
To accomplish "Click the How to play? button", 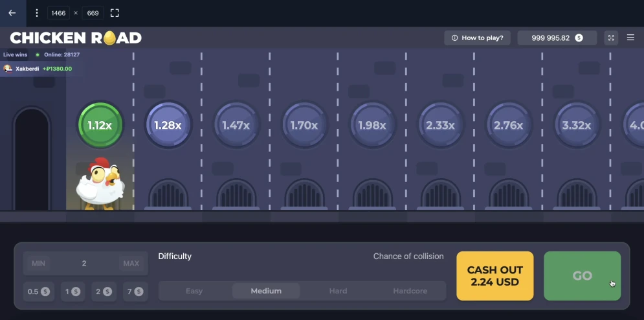I will coord(477,38).
